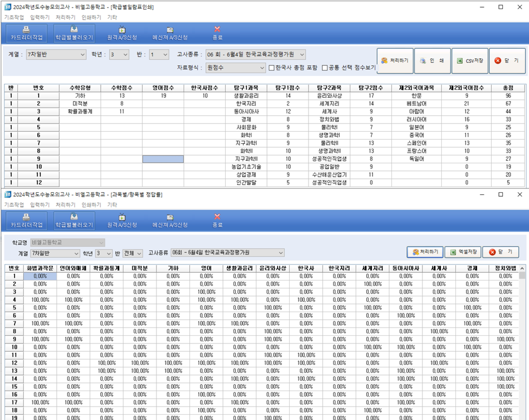Click 처리하기 button in the bottom window
Viewport: 529px width, 420px height.
[425, 252]
